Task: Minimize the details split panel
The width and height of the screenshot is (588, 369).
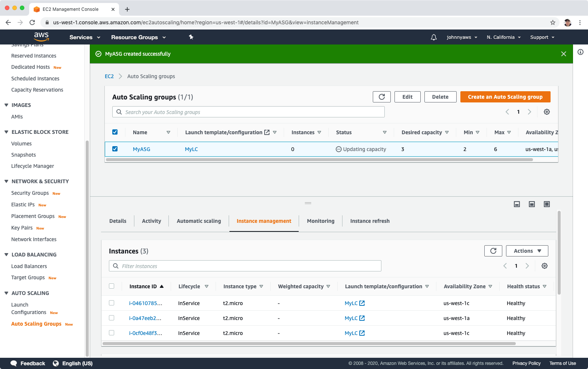Action: click(x=517, y=204)
